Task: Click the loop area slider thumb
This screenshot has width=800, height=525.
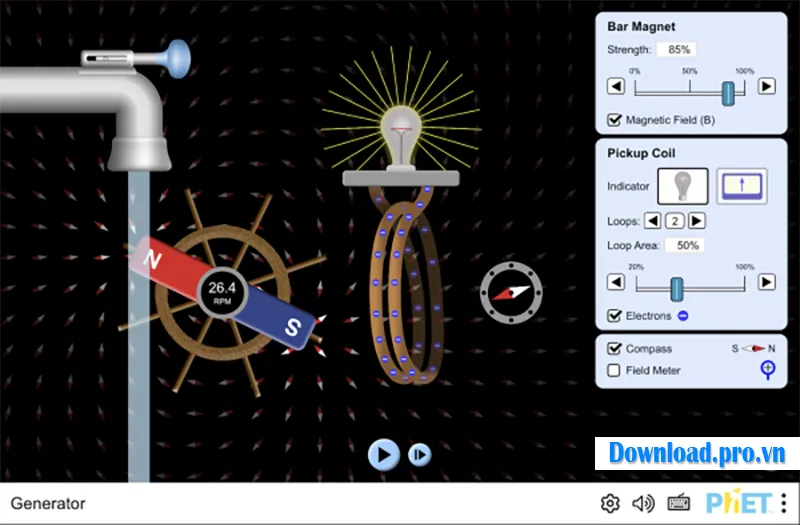Action: click(x=677, y=289)
